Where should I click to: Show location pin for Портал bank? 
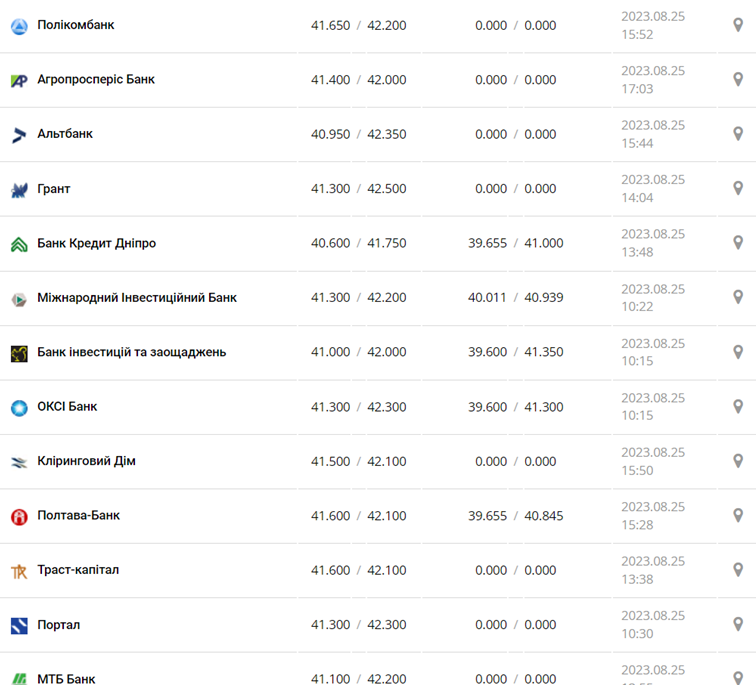738,625
